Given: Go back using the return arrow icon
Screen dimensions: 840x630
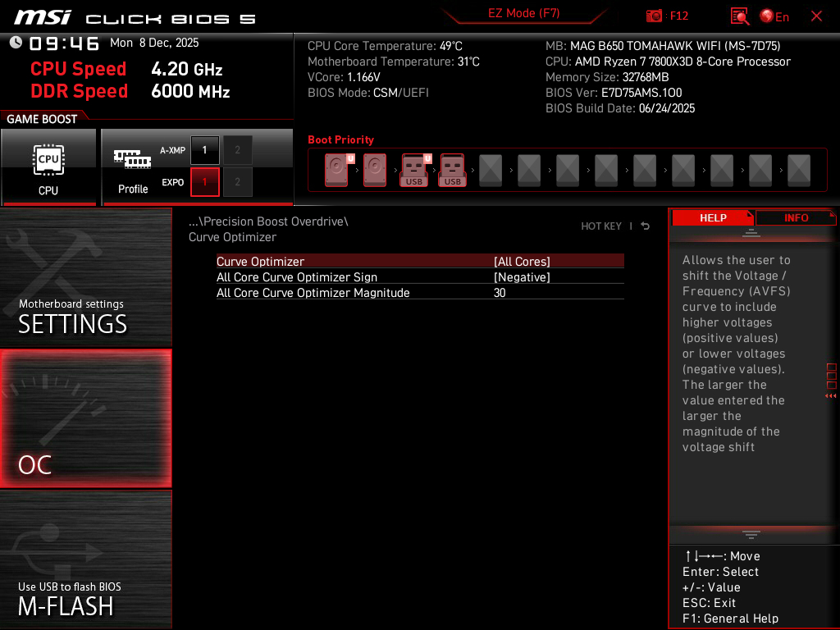Looking at the screenshot, I should point(645,226).
